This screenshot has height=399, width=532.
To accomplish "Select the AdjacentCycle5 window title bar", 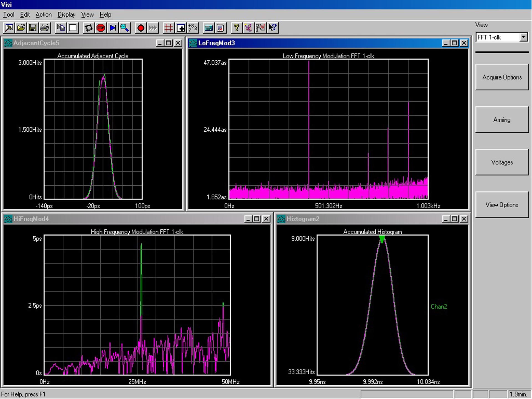I will [x=93, y=43].
